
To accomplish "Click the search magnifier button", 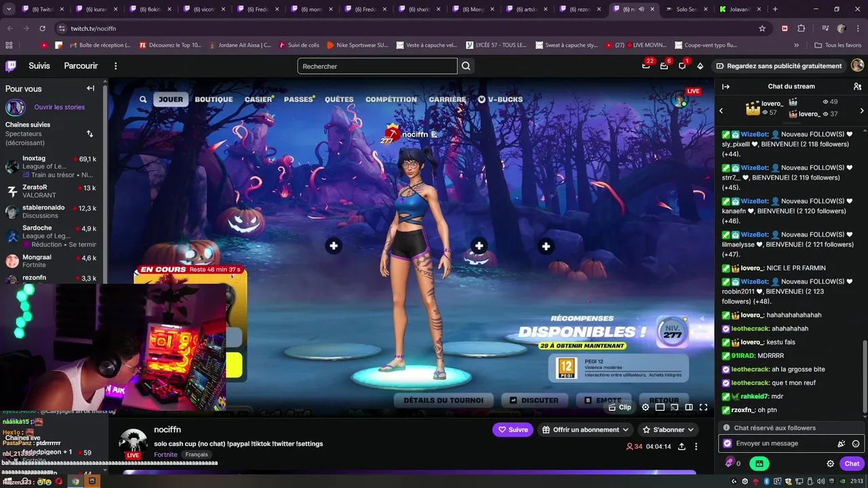I will 466,66.
